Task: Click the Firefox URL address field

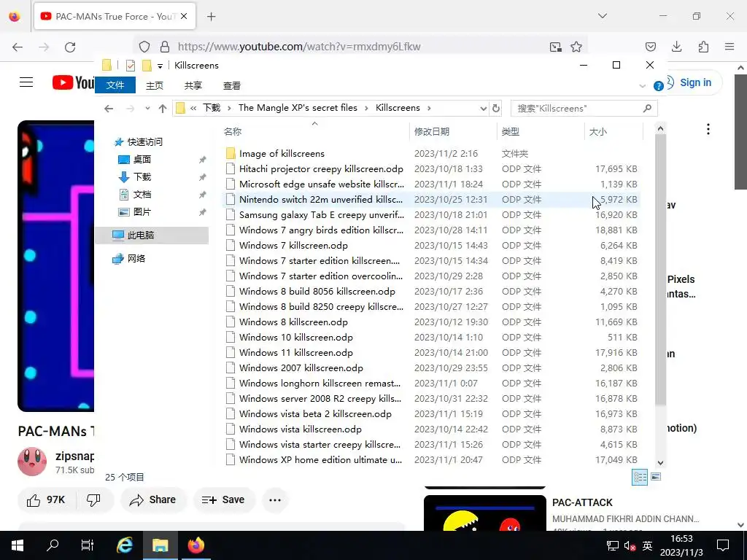Action: (x=360, y=47)
